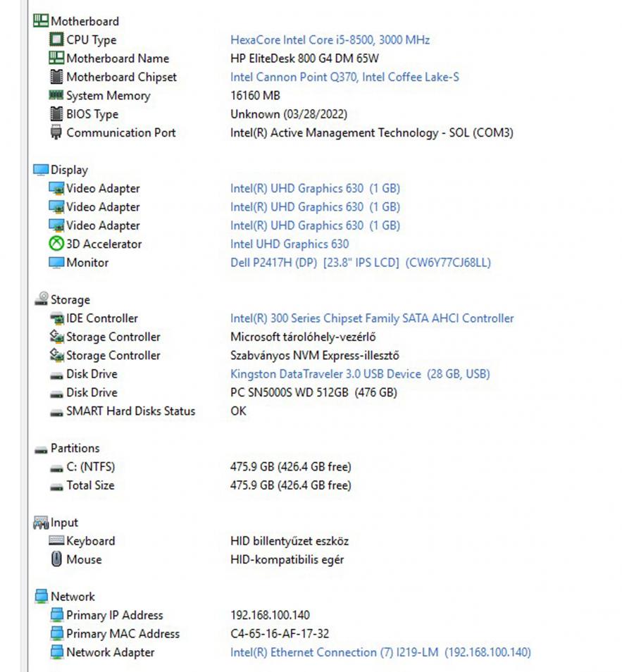Select the System Memory label
622x672 pixels.
[108, 96]
